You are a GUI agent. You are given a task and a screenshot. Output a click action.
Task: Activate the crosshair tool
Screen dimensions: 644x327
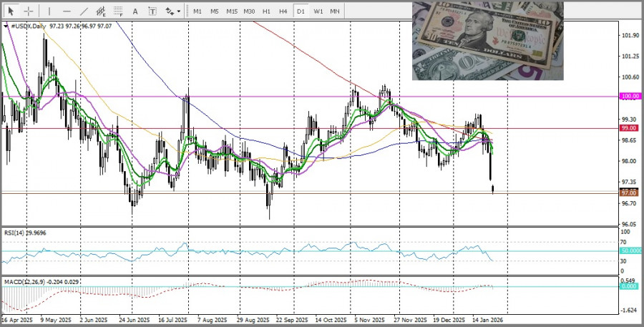[x=29, y=11]
